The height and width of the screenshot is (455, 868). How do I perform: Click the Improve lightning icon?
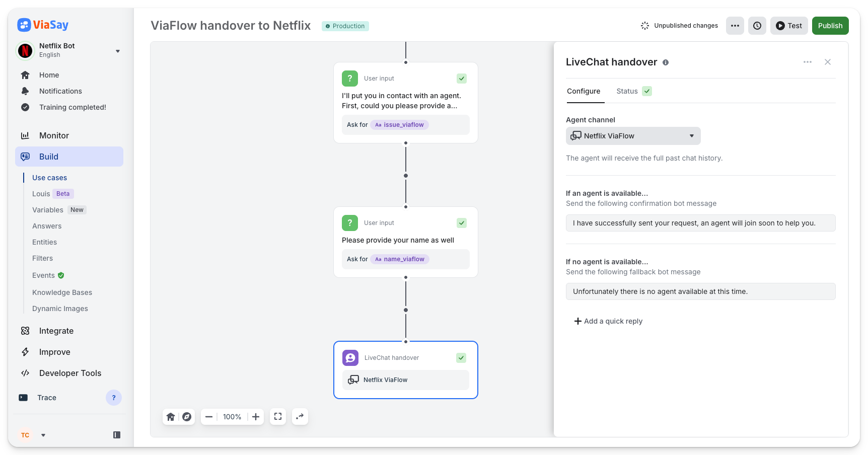coord(25,352)
